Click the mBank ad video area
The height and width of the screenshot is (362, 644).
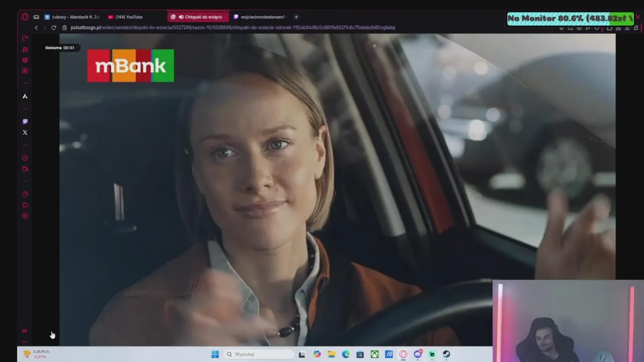(x=337, y=191)
